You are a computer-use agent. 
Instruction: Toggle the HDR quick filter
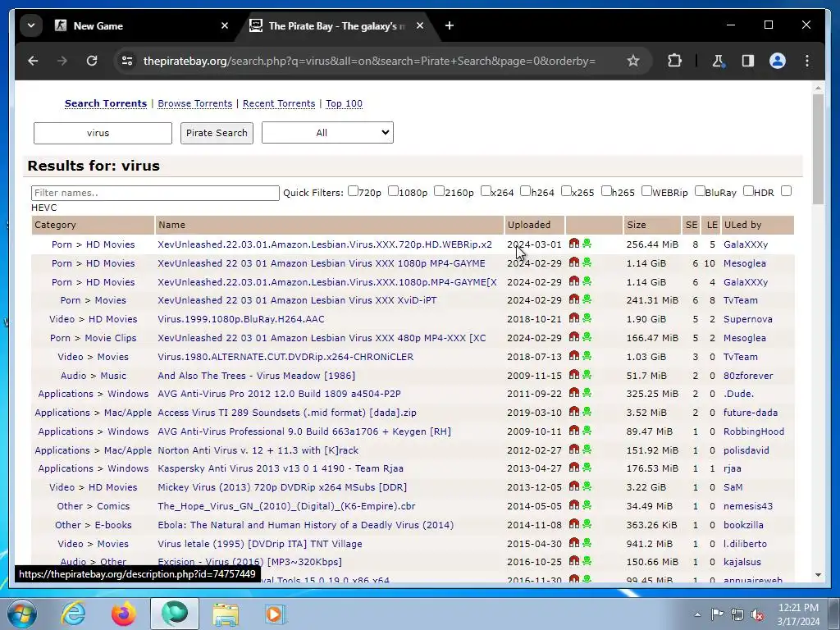[x=748, y=190]
